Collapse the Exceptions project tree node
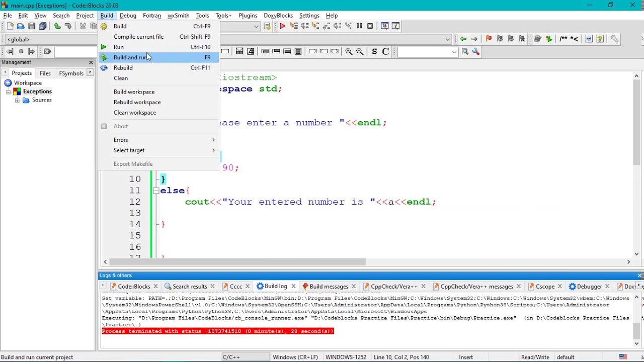Screen dimensions: 644x362 tap(9, 92)
